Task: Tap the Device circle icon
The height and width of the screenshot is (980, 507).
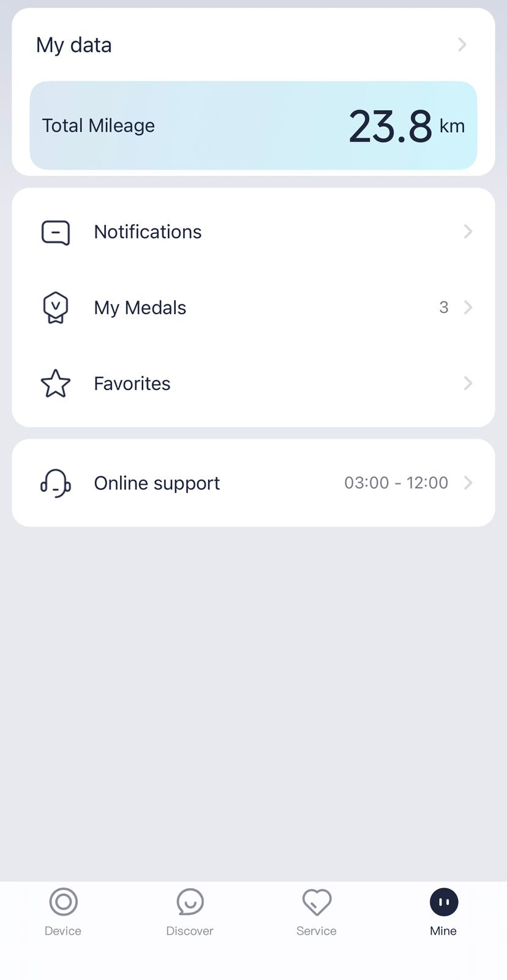Action: pos(63,902)
